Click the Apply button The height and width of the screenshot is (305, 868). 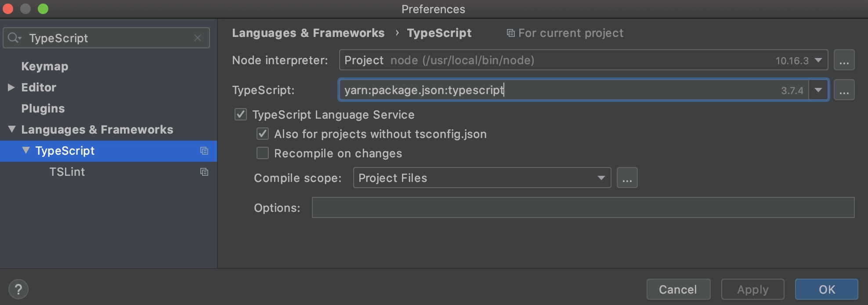click(753, 289)
